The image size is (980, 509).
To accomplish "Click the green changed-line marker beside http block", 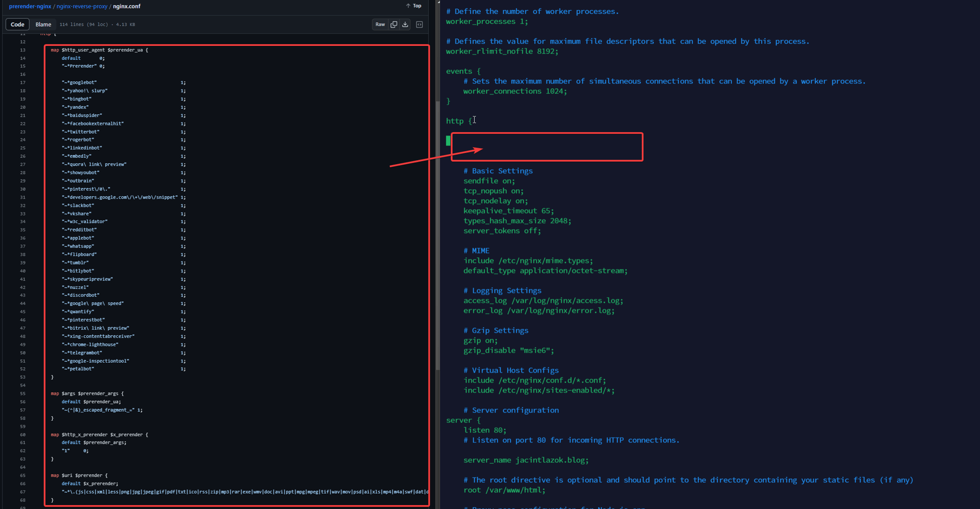I will (x=447, y=140).
